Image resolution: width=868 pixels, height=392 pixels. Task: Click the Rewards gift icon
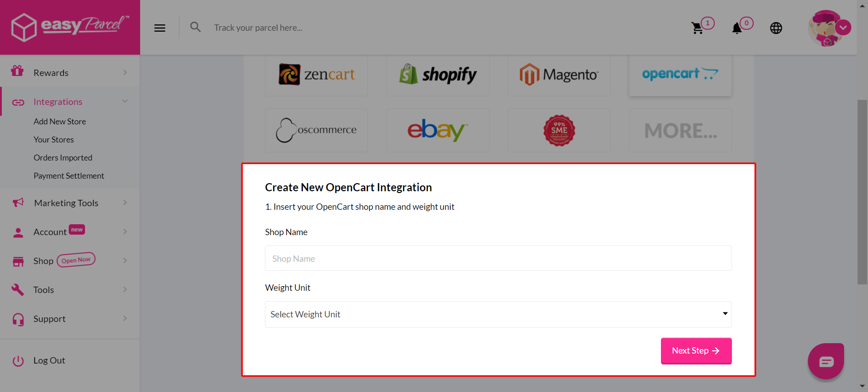coord(18,71)
